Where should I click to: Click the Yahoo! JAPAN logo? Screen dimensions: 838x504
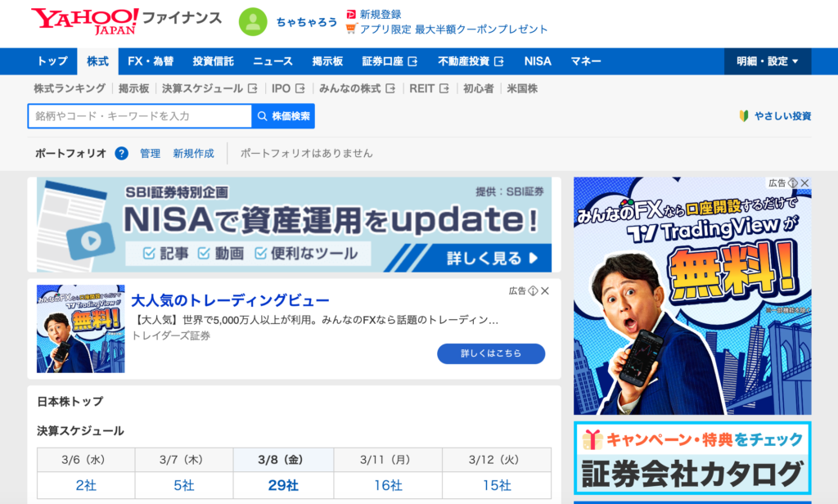85,20
